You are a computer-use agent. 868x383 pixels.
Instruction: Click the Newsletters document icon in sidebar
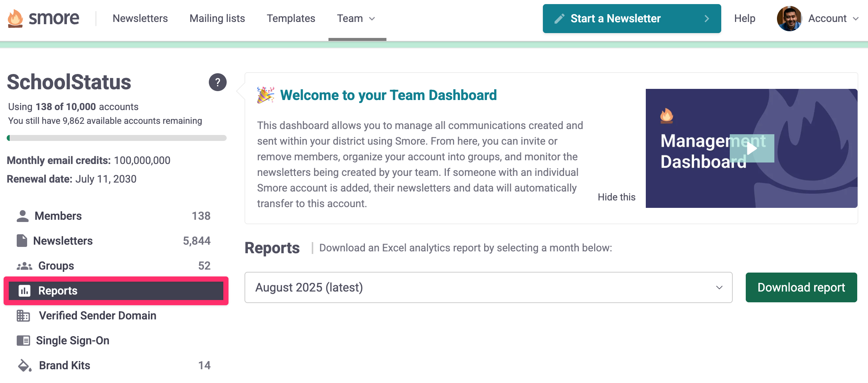click(x=22, y=241)
